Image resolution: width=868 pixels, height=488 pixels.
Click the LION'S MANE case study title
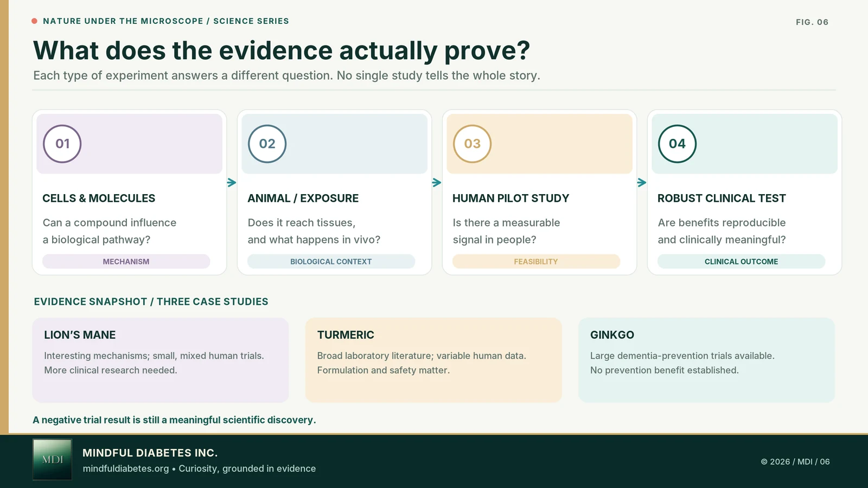coord(80,335)
